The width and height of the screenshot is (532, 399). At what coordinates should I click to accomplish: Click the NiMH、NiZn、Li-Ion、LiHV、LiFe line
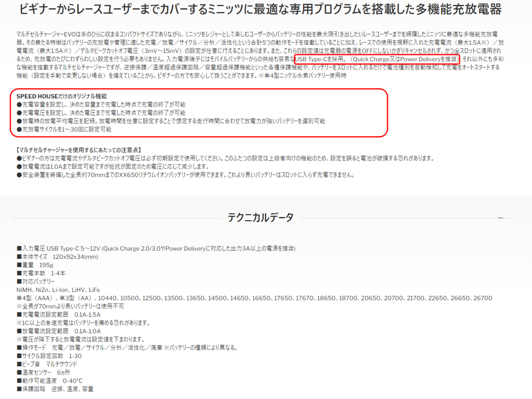point(58,290)
